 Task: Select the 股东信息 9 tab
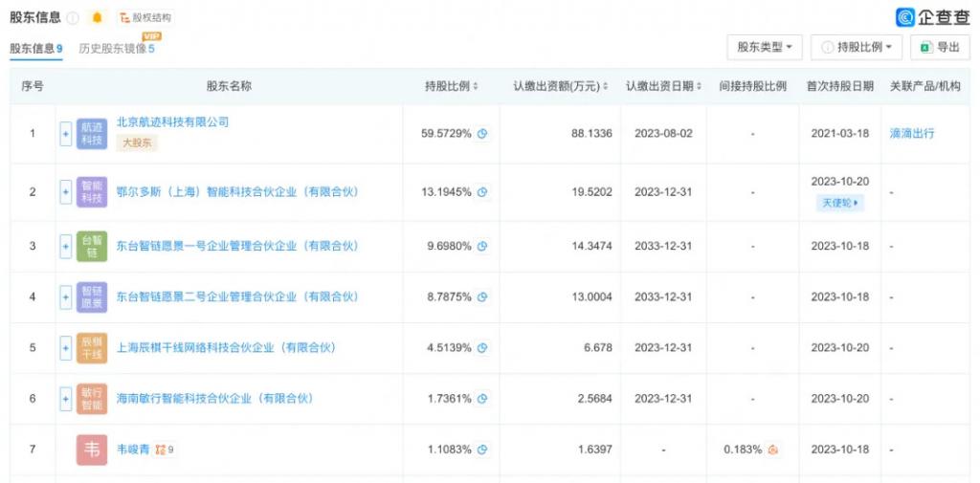pyautogui.click(x=35, y=48)
